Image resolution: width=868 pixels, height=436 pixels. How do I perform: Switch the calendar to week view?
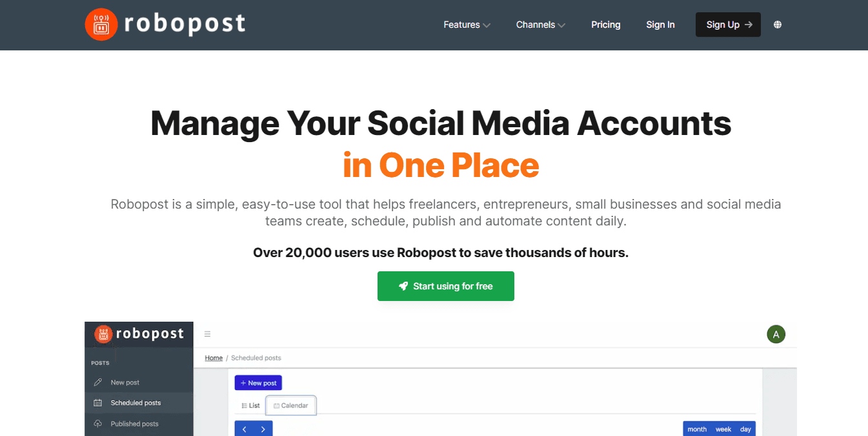pos(723,429)
